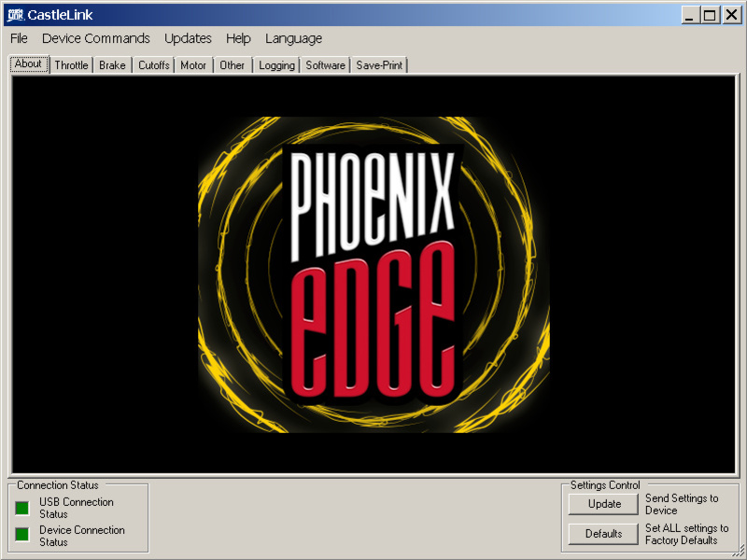Open the File menu
This screenshot has width=747, height=560.
19,38
